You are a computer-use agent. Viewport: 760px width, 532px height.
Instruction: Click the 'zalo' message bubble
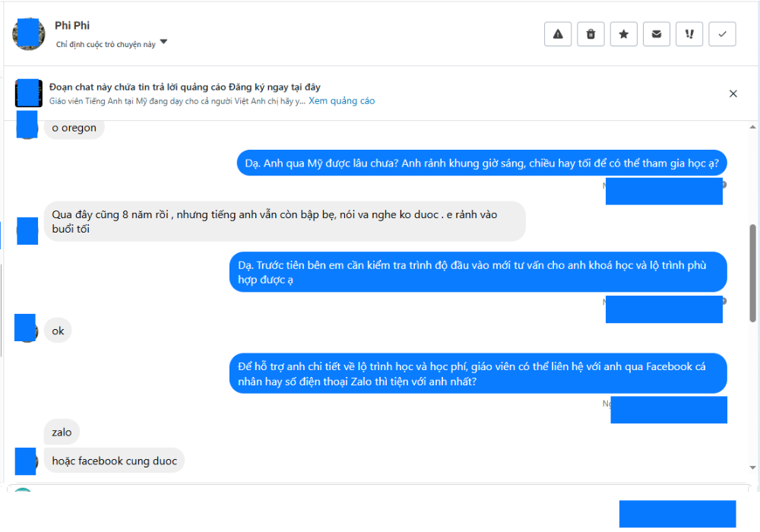[62, 432]
